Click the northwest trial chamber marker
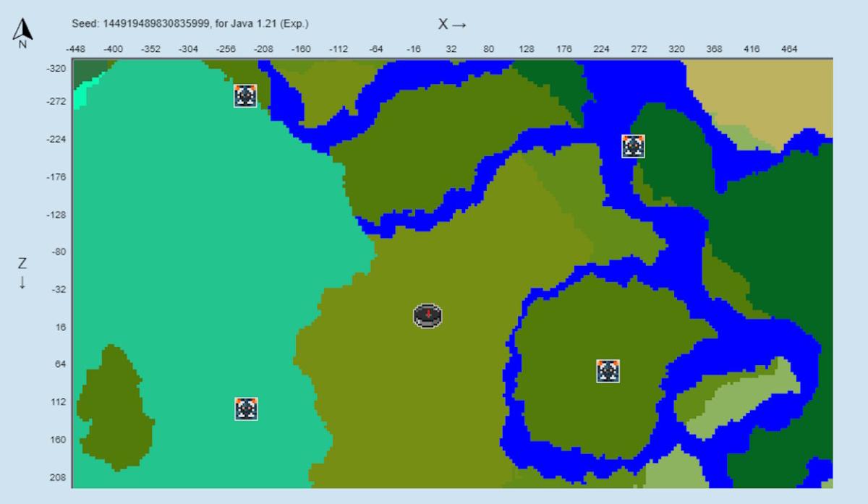The image size is (868, 504). [x=246, y=95]
